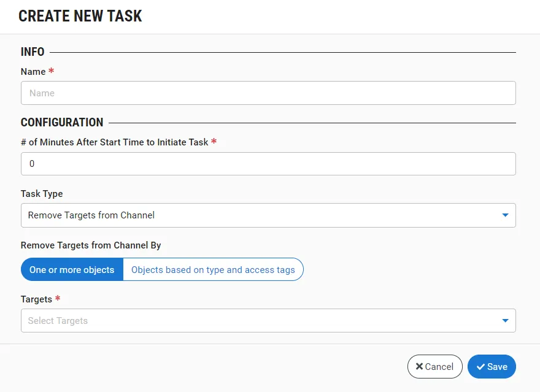Click the 'Name' field label
Image resolution: width=540 pixels, height=392 pixels.
(33, 72)
